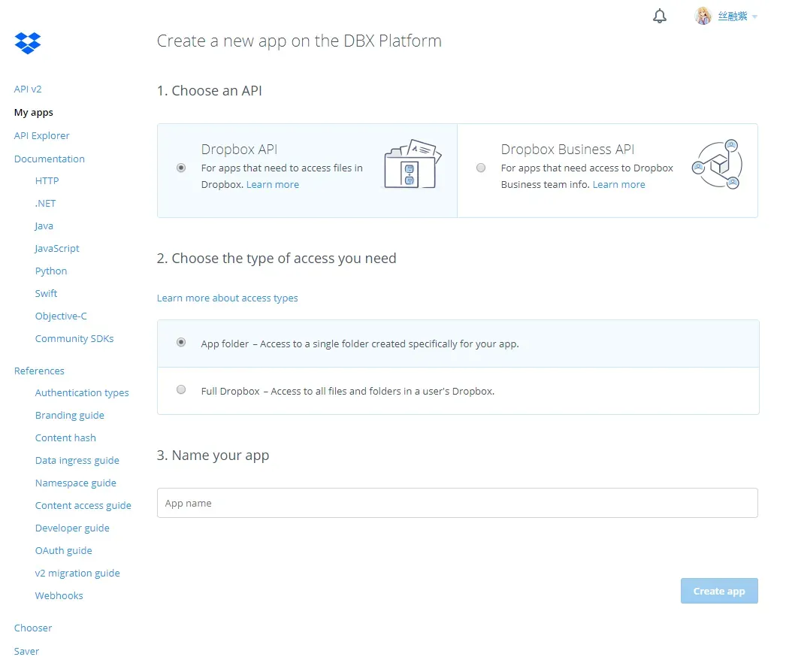Click the Dropbox Business API network illustration
The image size is (786, 672).
click(x=717, y=164)
